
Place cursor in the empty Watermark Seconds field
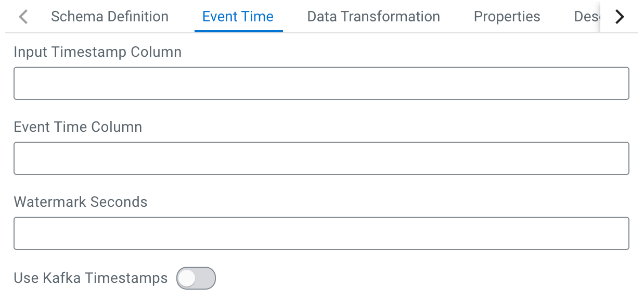click(321, 233)
